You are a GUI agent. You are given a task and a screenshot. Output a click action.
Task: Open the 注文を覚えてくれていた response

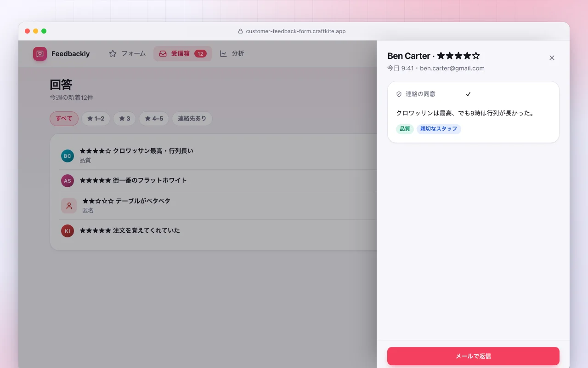218,230
